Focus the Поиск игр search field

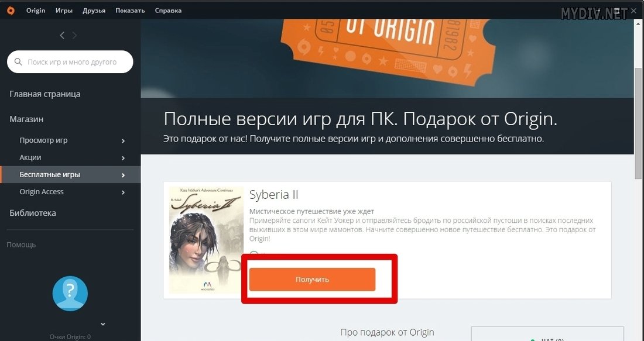70,62
